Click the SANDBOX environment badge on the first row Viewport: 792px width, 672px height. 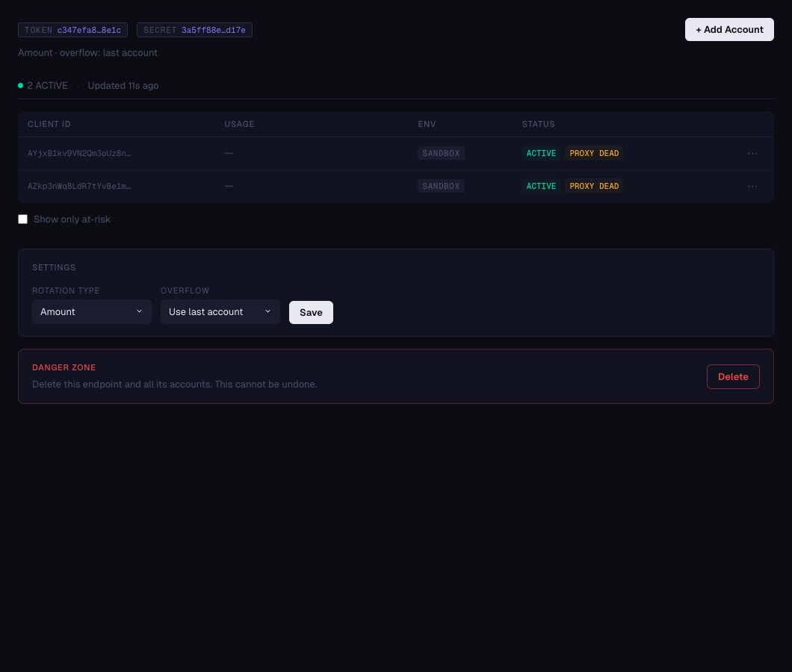441,153
